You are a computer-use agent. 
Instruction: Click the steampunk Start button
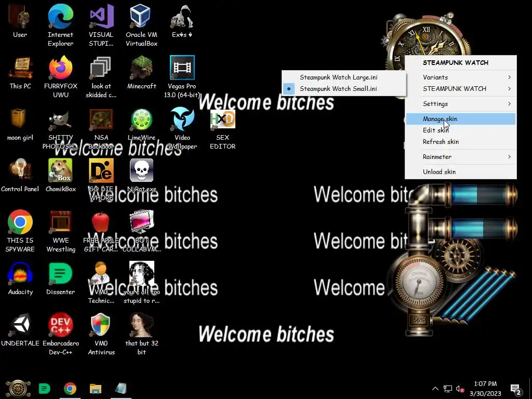tap(18, 389)
